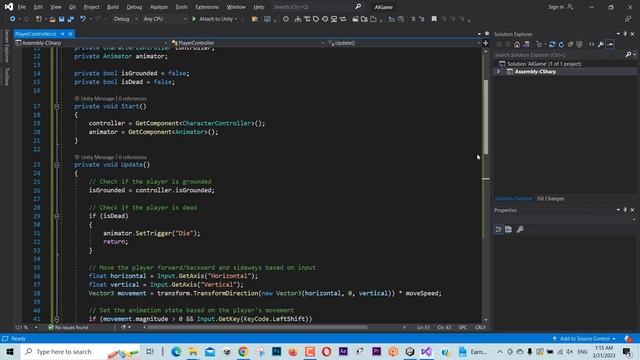Viewport: 640px width, 360px height.
Task: Open the Assembly-CSharp project navigation dropdown
Action: 91,43
